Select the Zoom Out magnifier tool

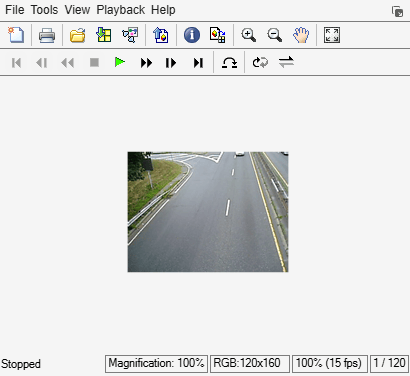tap(274, 35)
